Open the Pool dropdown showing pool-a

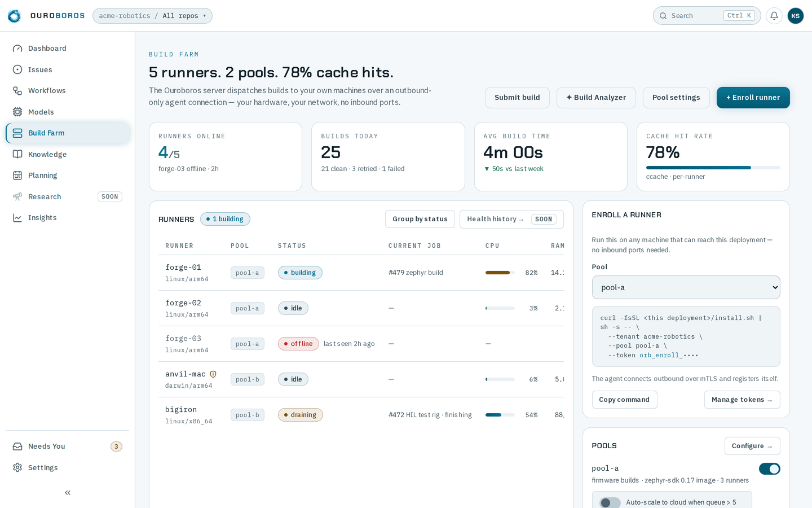point(686,287)
